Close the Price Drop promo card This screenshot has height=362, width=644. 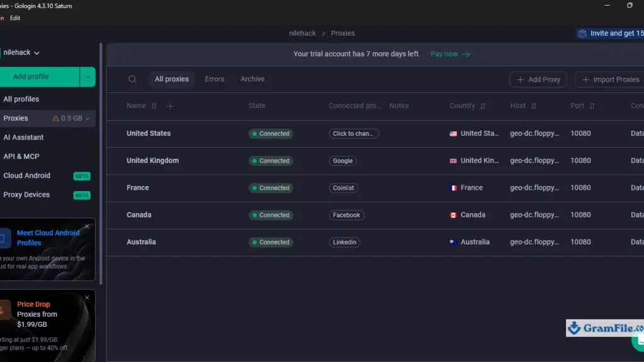(87, 297)
